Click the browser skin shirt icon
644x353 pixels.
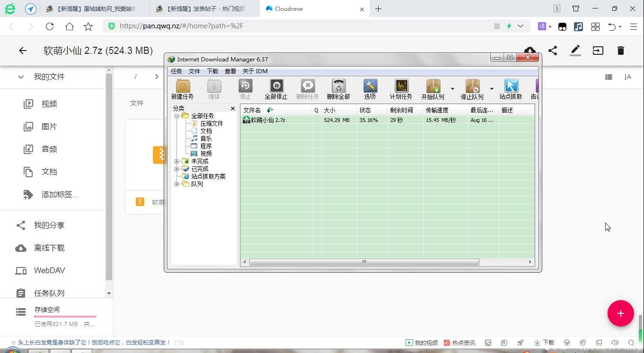(576, 9)
